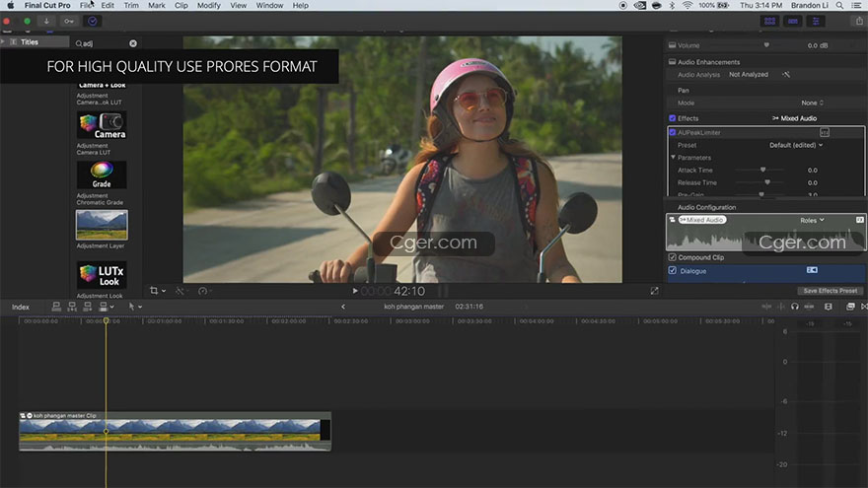Image resolution: width=868 pixels, height=488 pixels.
Task: Click the audio analysis magic wand
Action: [786, 74]
